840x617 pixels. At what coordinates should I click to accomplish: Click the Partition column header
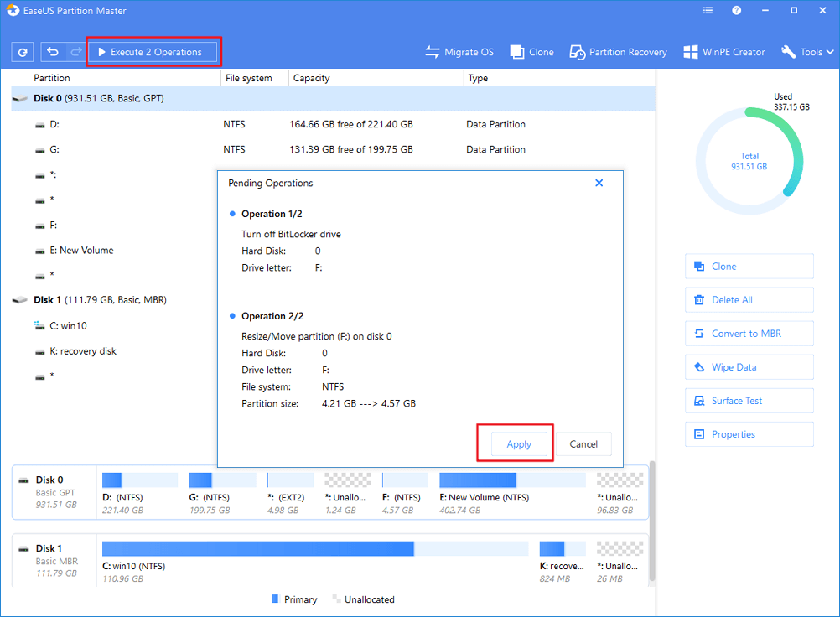pyautogui.click(x=51, y=78)
